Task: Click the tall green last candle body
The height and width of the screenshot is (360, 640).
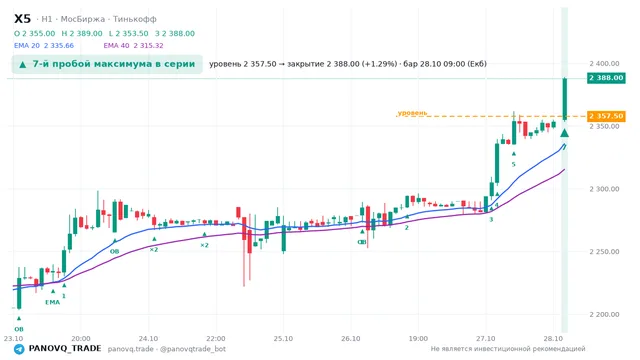Action: [x=564, y=99]
